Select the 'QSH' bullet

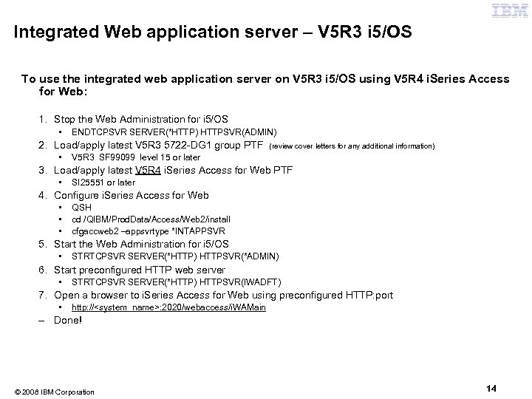81,208
